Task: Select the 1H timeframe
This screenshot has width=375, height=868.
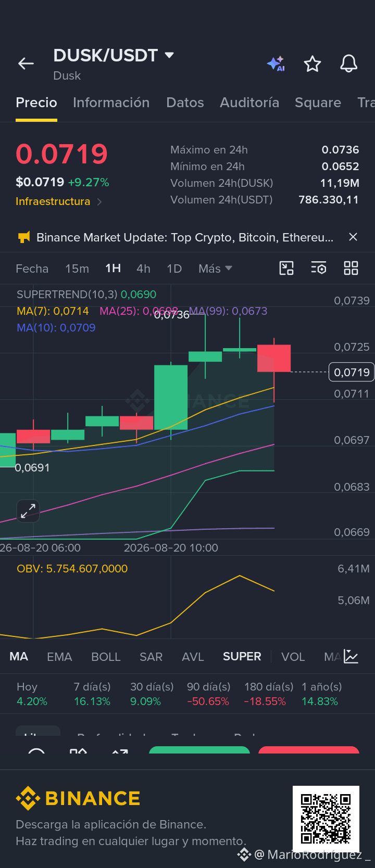Action: tap(113, 269)
